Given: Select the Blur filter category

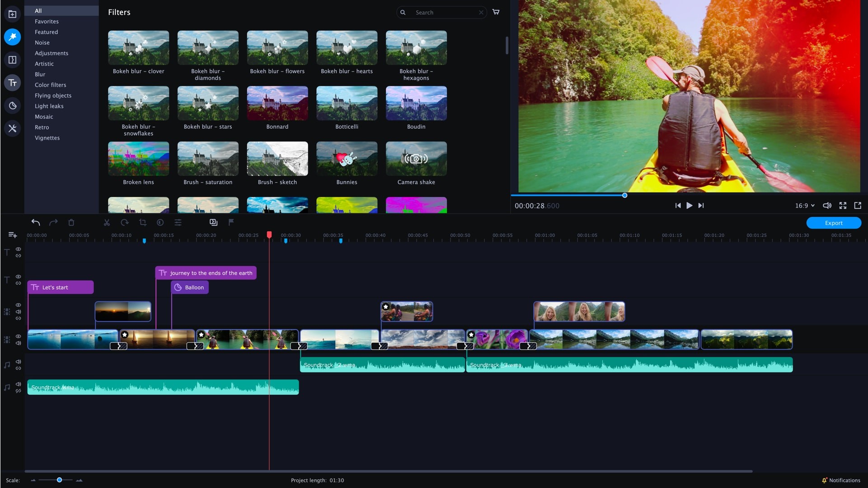Looking at the screenshot, I should coord(40,74).
